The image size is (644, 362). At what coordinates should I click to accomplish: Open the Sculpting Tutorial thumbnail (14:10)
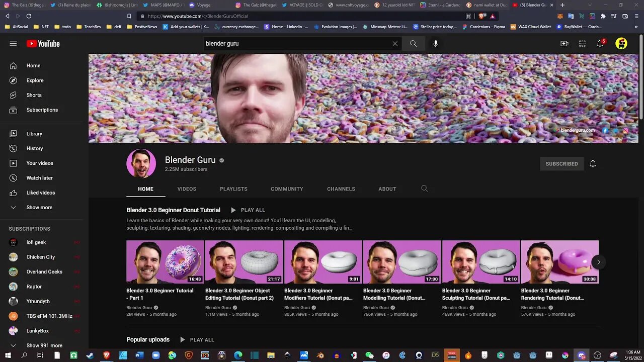481,262
